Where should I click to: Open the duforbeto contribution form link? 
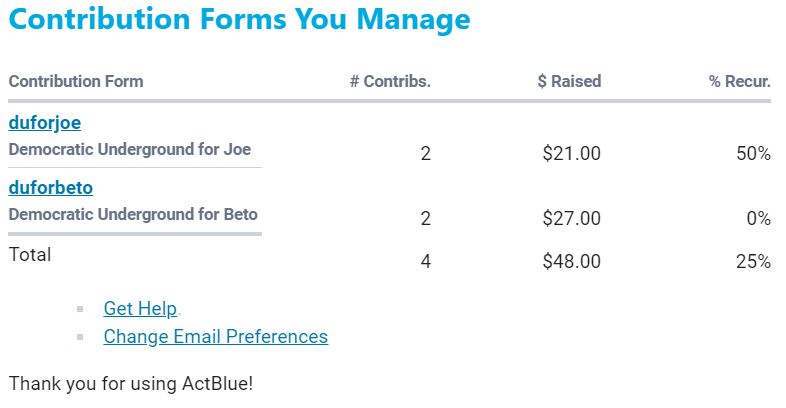coord(51,187)
